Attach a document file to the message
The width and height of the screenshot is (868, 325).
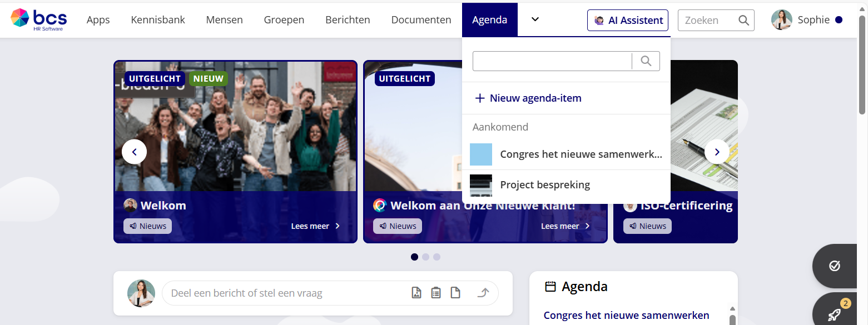click(455, 293)
